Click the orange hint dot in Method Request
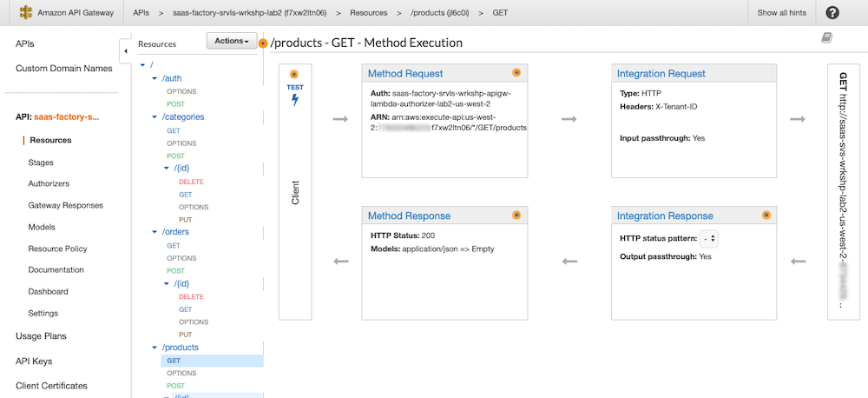This screenshot has height=398, width=868. click(x=516, y=73)
